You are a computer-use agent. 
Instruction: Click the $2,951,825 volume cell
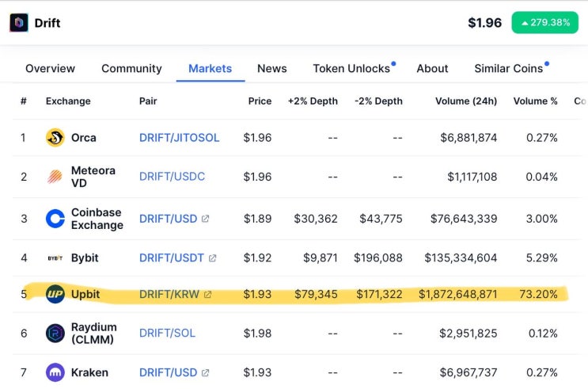pos(469,333)
